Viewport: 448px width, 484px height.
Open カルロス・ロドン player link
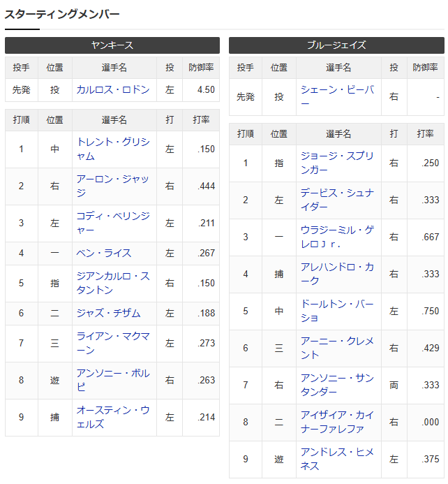[112, 90]
